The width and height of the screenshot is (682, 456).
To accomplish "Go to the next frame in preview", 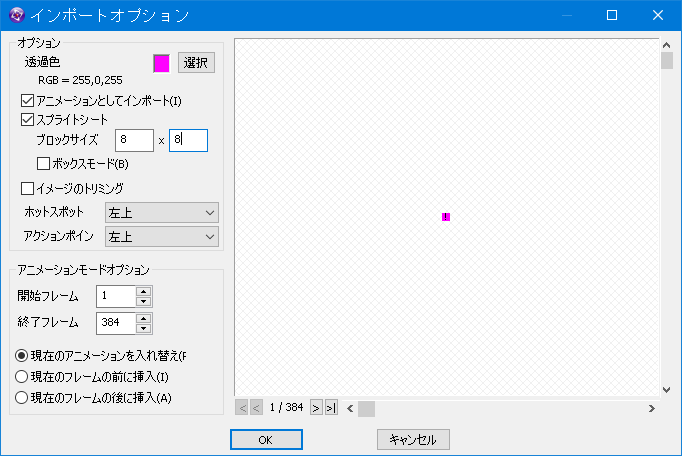I will pos(316,408).
